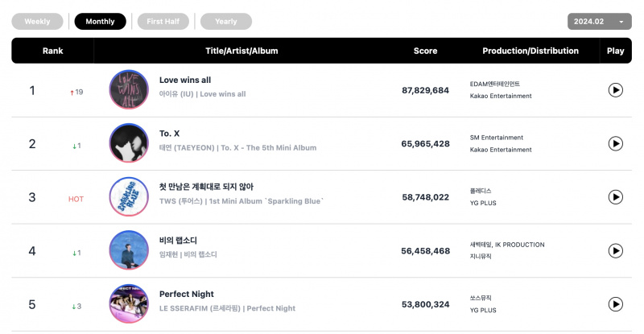Play the rank 4 song by 임재현
644x334 pixels.
(615, 250)
